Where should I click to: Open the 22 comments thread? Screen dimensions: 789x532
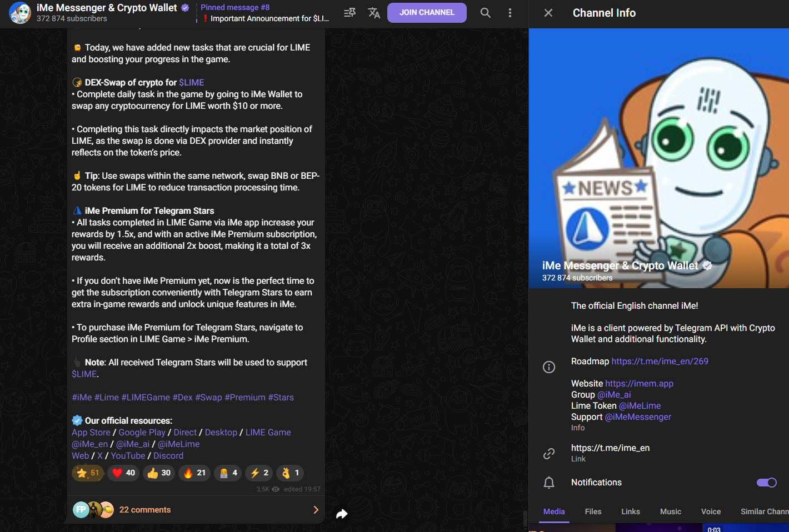(196, 510)
